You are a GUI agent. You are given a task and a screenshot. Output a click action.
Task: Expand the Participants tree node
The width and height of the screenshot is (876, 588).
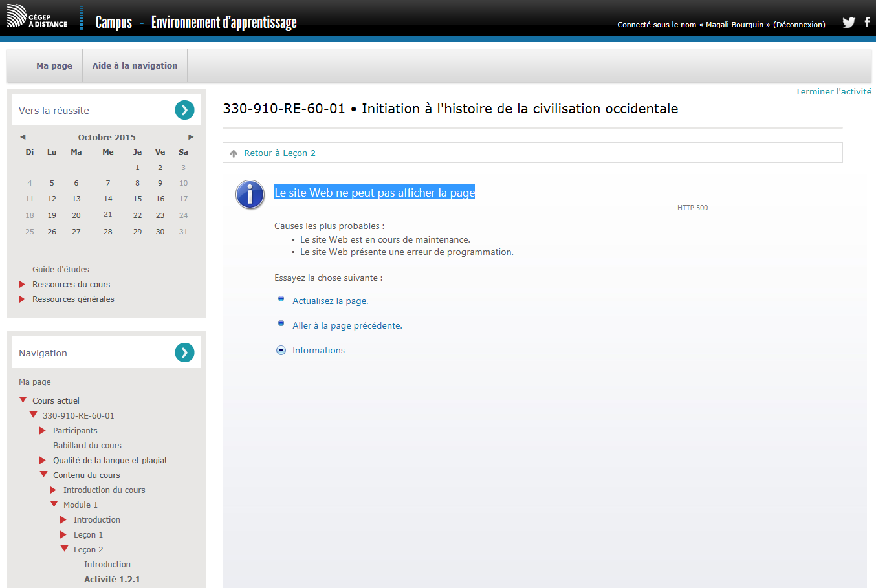pyautogui.click(x=43, y=431)
